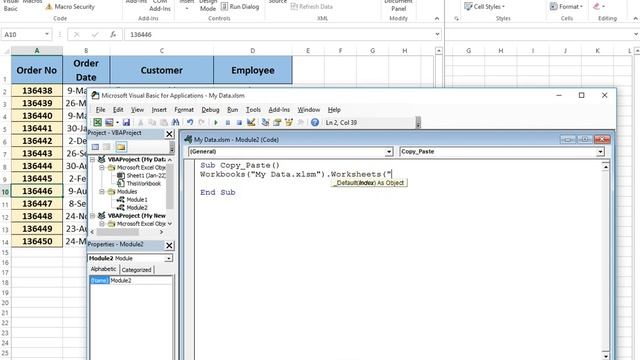The height and width of the screenshot is (360, 640).
Task: Open the Name Box dropdown arrow
Action: (x=47, y=35)
